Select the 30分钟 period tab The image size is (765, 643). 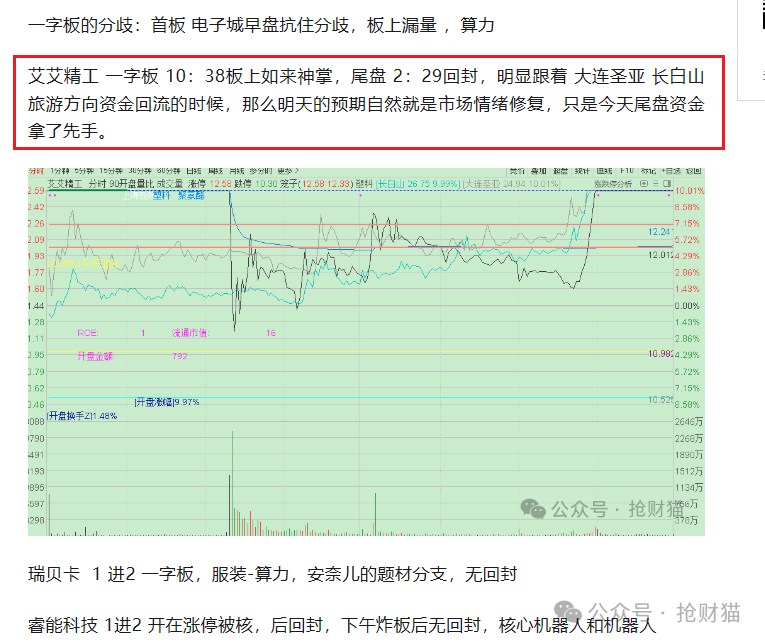(x=140, y=171)
